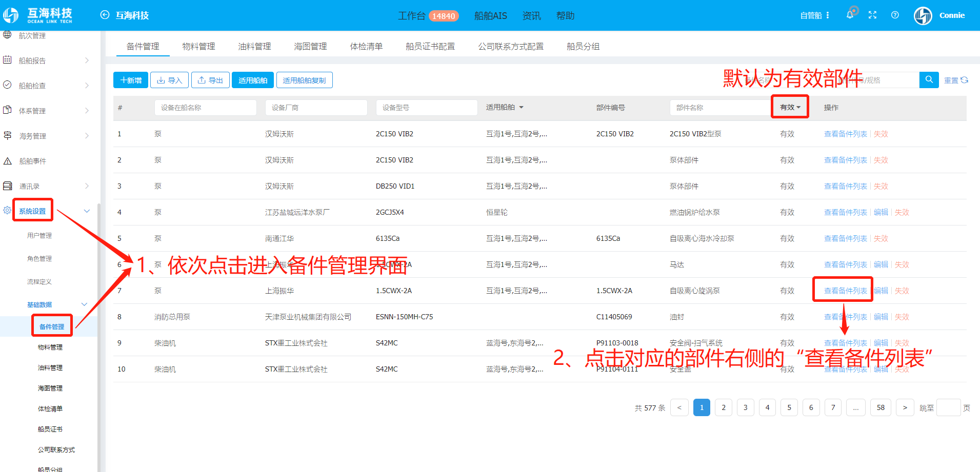
Task: Open the notification bell icon
Action: [x=850, y=15]
